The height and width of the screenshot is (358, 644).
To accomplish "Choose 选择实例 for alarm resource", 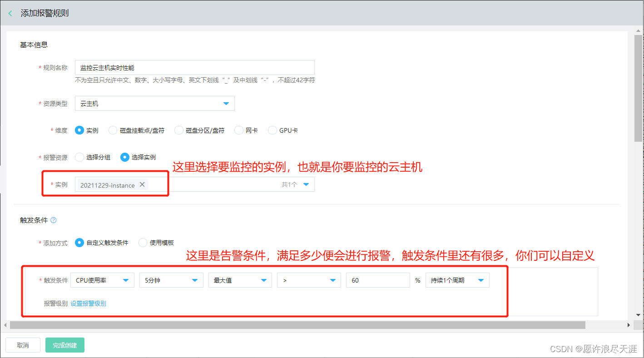I will (x=125, y=157).
